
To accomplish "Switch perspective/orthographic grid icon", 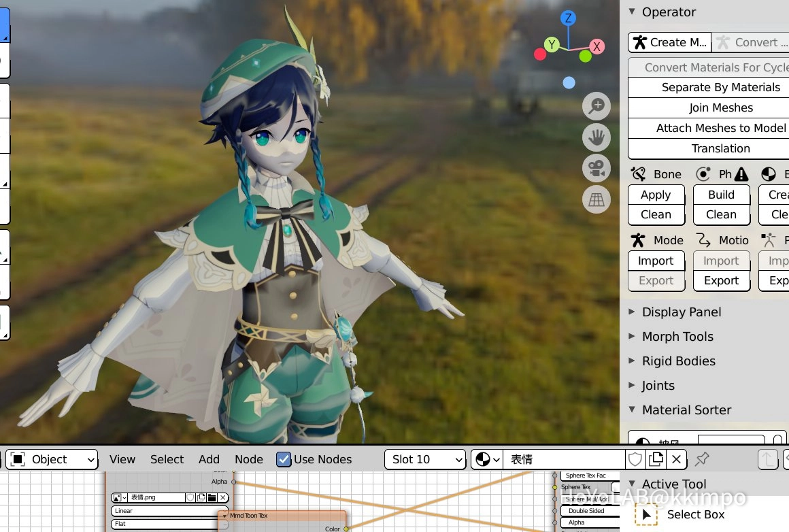I will pos(597,200).
